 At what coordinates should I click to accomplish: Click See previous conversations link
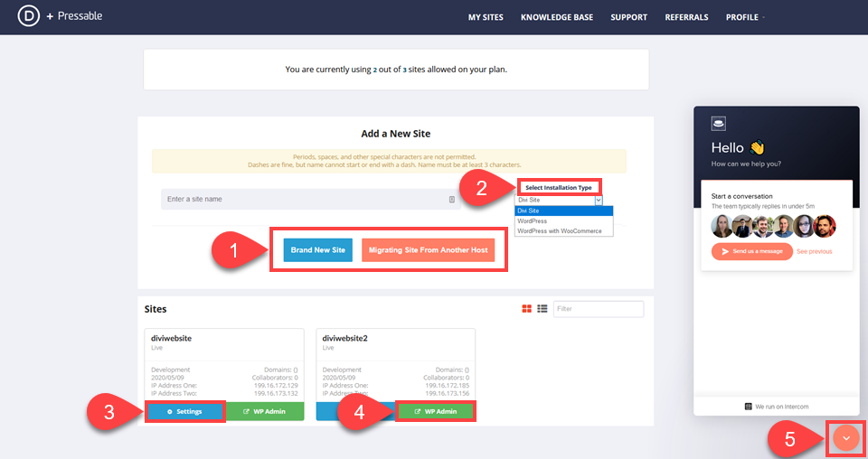tap(814, 251)
